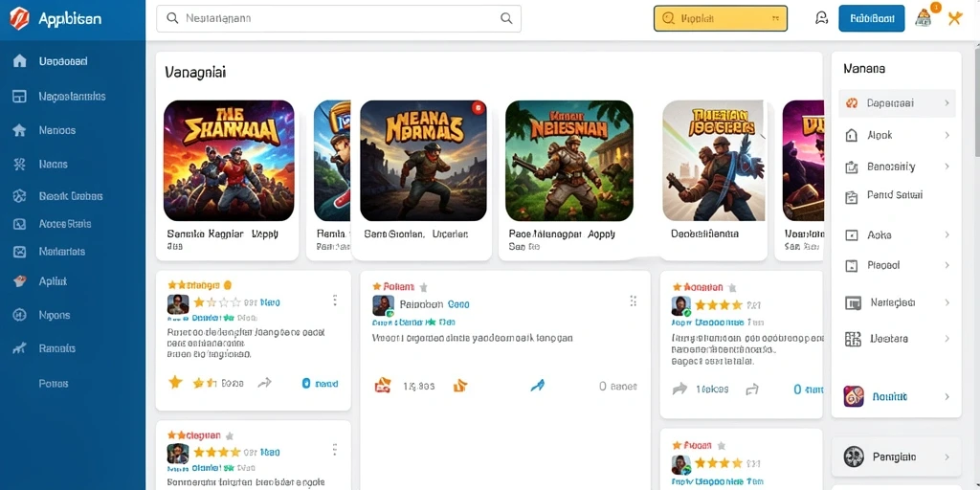Image resolution: width=980 pixels, height=490 pixels.
Task: Click the clipboard icon beside Pand Satwai
Action: [851, 197]
